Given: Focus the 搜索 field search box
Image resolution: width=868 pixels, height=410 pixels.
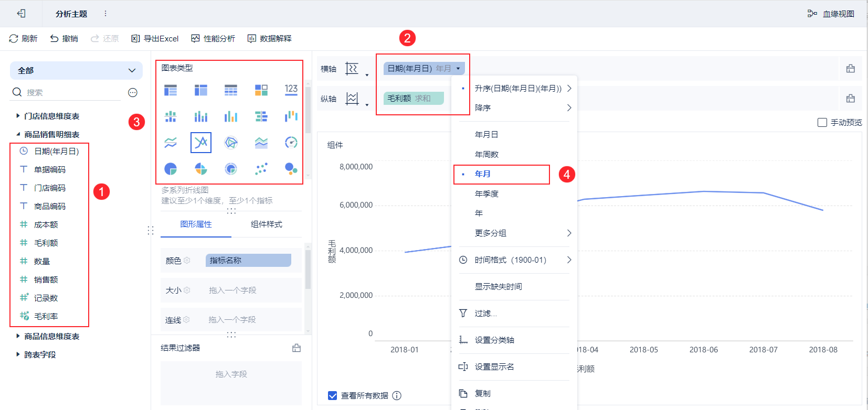Looking at the screenshot, I should (73, 92).
